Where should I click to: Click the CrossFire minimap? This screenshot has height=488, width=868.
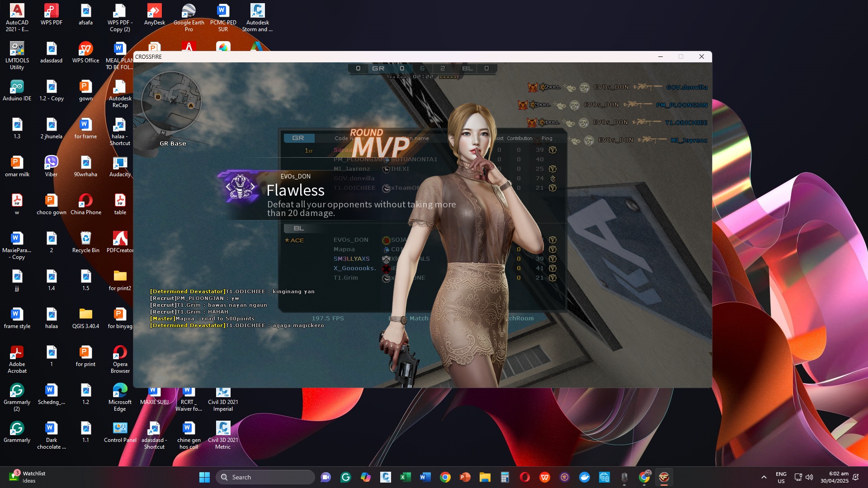(x=172, y=102)
